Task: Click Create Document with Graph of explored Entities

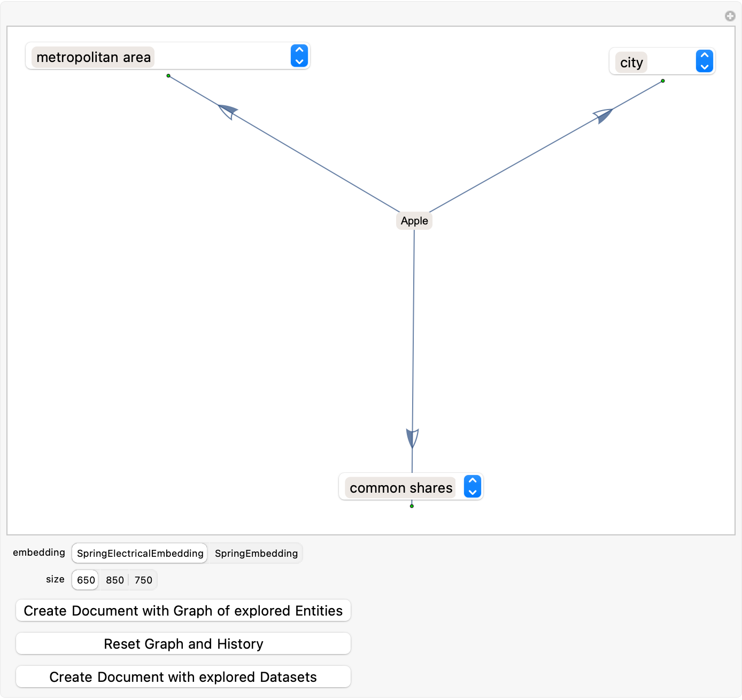Action: [183, 611]
